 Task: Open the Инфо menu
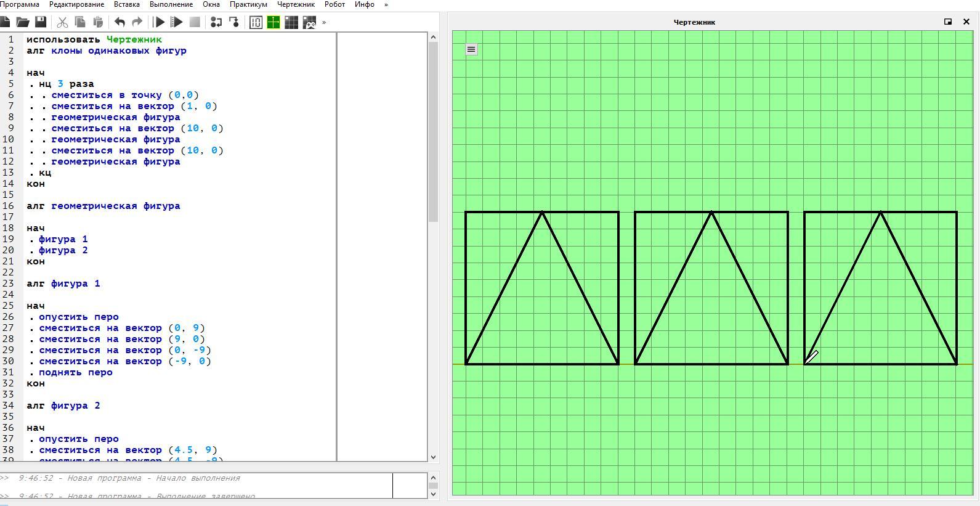coord(365,4)
